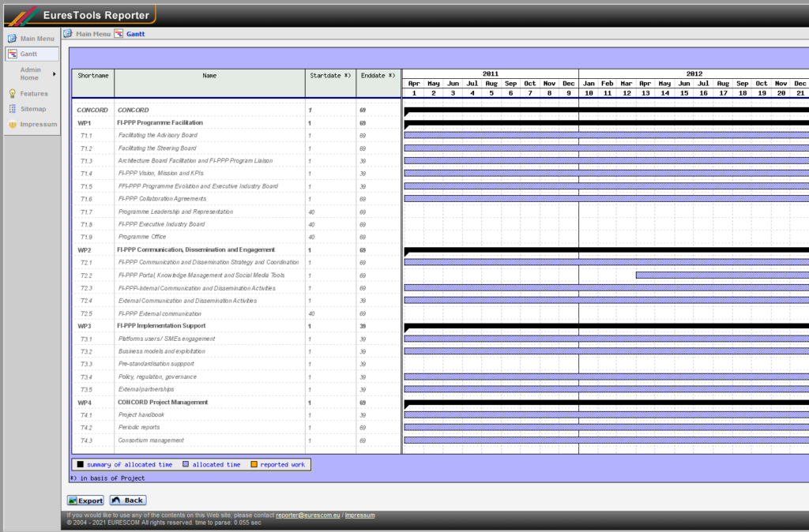Select the Gantt breadcrumb link
Viewport: 809px width, 532px height.
pos(135,34)
